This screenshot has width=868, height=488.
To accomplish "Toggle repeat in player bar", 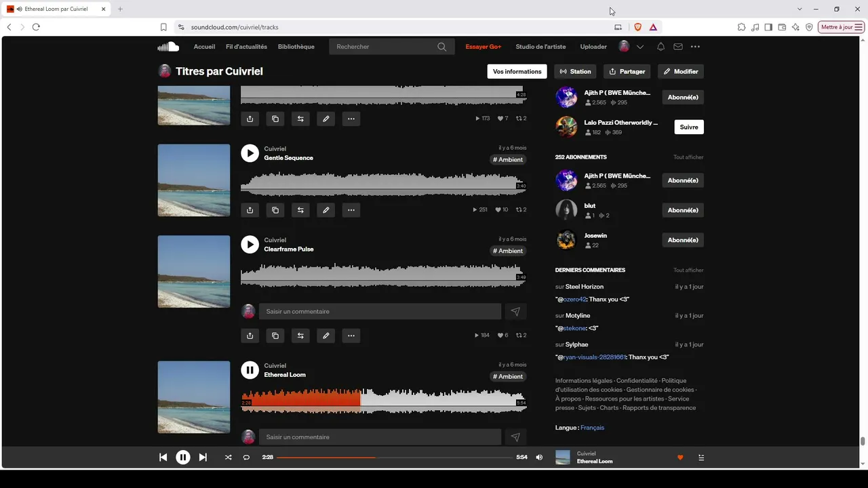I will pyautogui.click(x=246, y=457).
